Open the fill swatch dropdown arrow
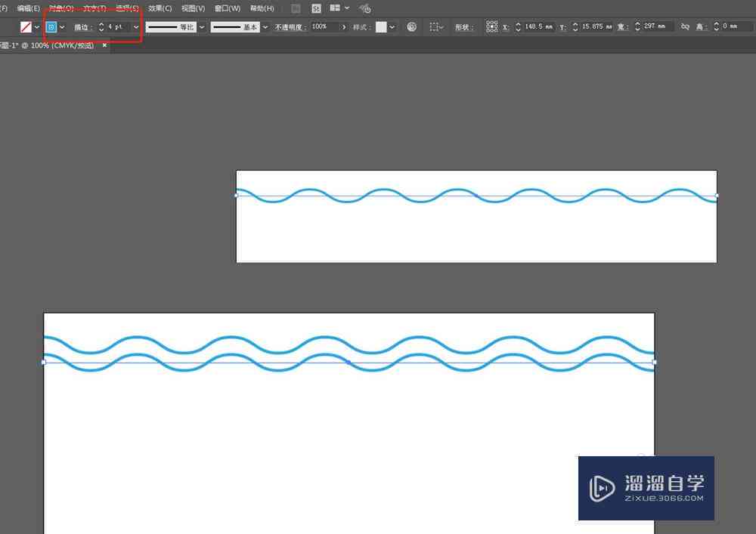The image size is (756, 534). coord(37,27)
